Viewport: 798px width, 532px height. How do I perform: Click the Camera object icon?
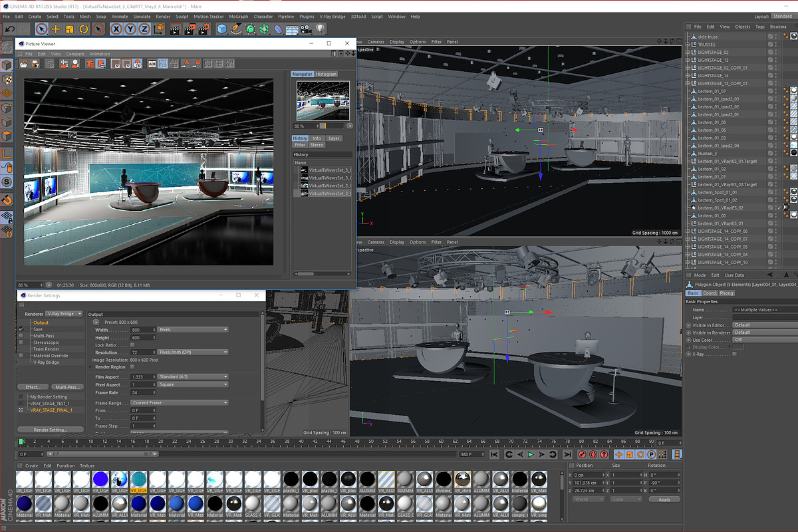click(x=306, y=29)
